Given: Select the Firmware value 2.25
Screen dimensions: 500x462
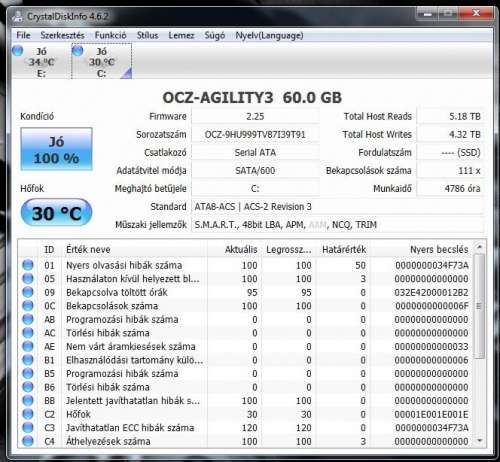Looking at the screenshot, I should (255, 116).
